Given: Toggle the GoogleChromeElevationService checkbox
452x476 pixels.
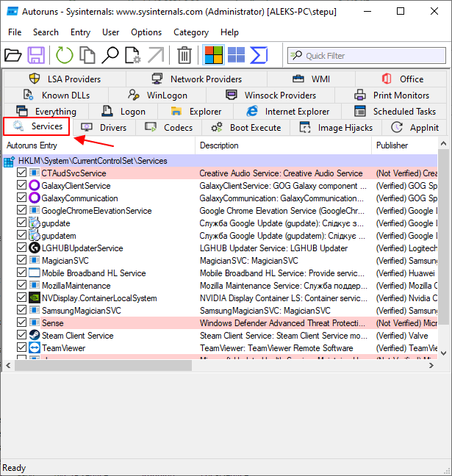Looking at the screenshot, I should click(21, 210).
